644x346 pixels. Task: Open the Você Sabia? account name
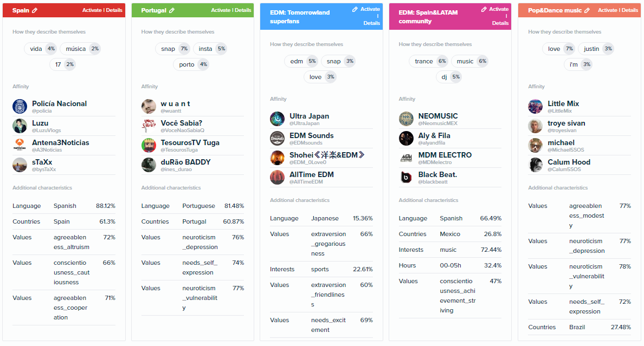tap(182, 123)
